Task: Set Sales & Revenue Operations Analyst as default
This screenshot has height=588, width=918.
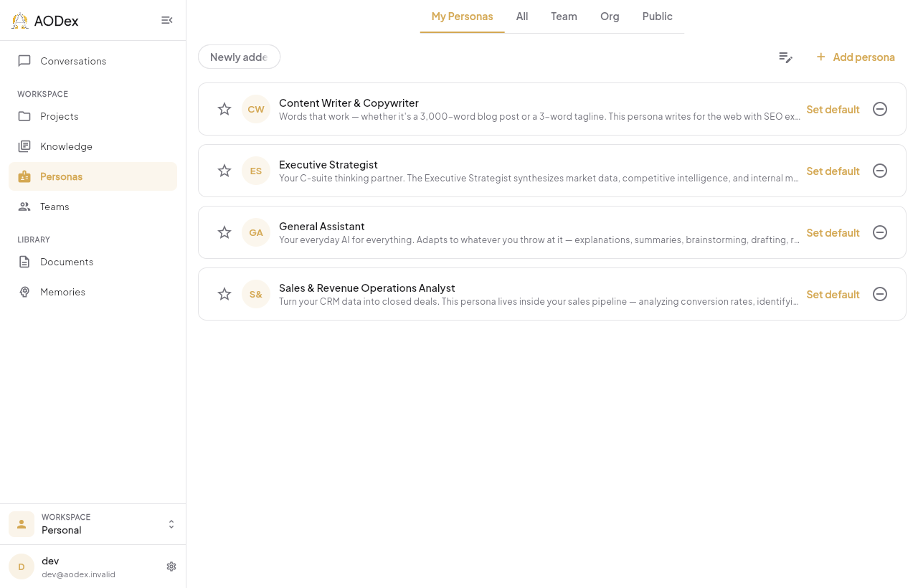Action: 833,294
